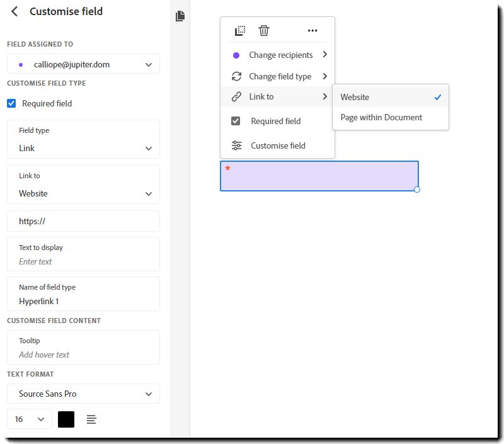Viewport: 504px width, 444px height.
Task: Toggle Required field checkbox in popup menu
Action: click(236, 121)
